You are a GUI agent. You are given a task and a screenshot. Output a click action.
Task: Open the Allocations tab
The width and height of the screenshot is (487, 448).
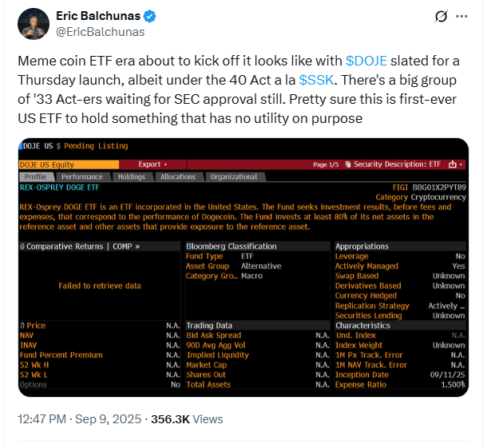click(178, 176)
